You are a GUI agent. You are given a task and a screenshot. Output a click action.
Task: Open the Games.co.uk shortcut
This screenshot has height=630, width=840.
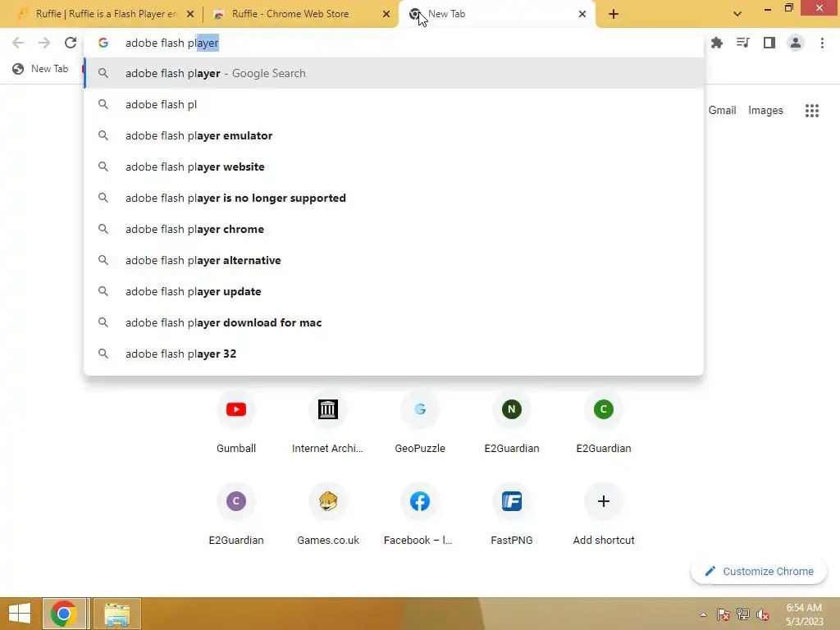pos(328,515)
